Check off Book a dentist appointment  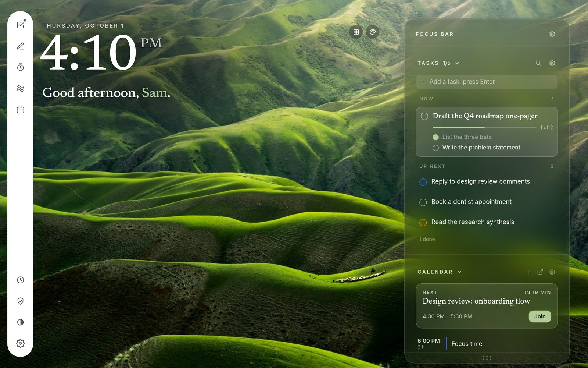point(423,202)
